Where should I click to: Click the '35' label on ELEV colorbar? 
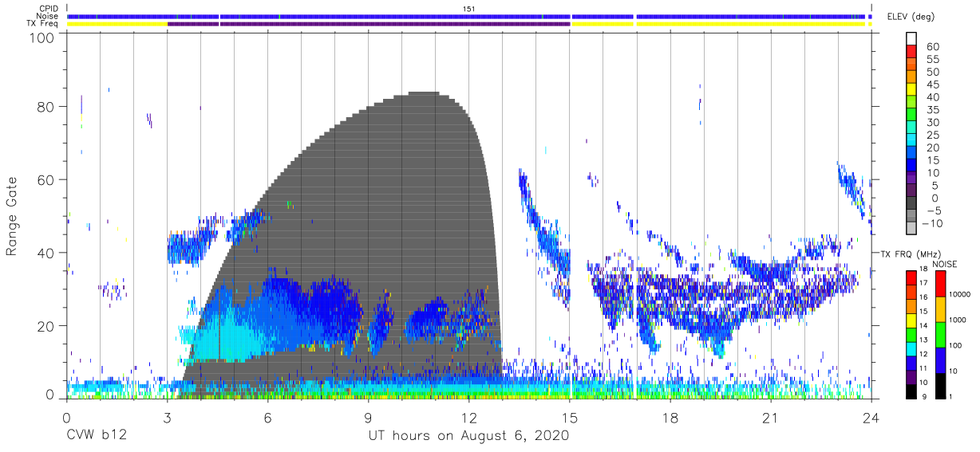click(x=932, y=110)
